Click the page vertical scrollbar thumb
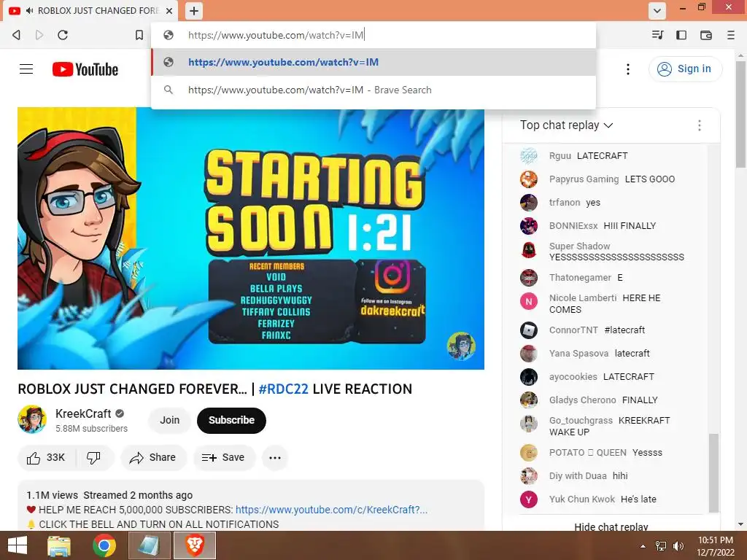Viewport: 747px width, 560px height. click(x=740, y=114)
